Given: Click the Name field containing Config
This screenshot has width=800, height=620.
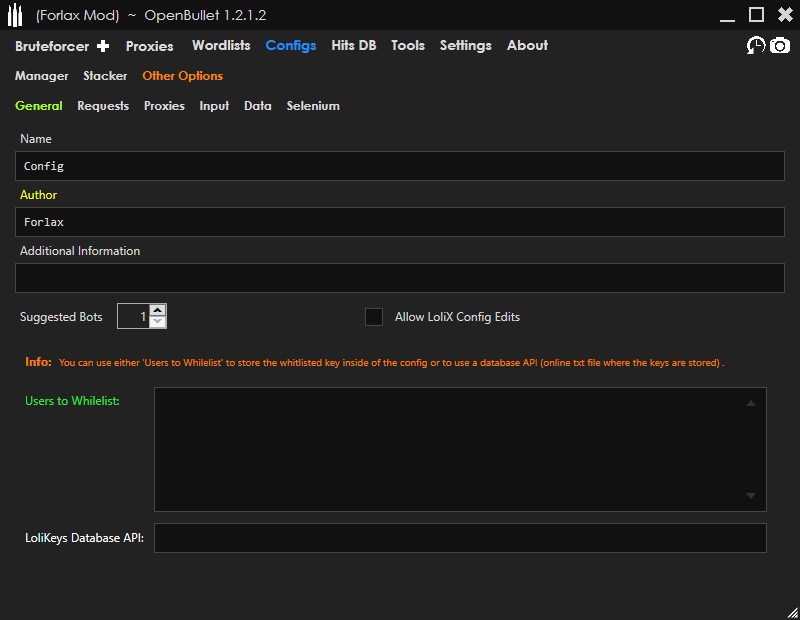Looking at the screenshot, I should (399, 166).
